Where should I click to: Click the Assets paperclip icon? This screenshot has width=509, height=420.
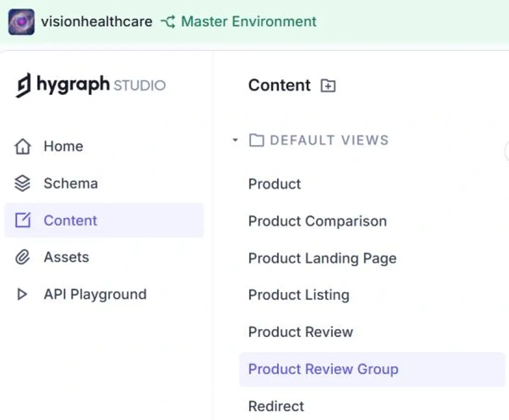click(x=22, y=257)
